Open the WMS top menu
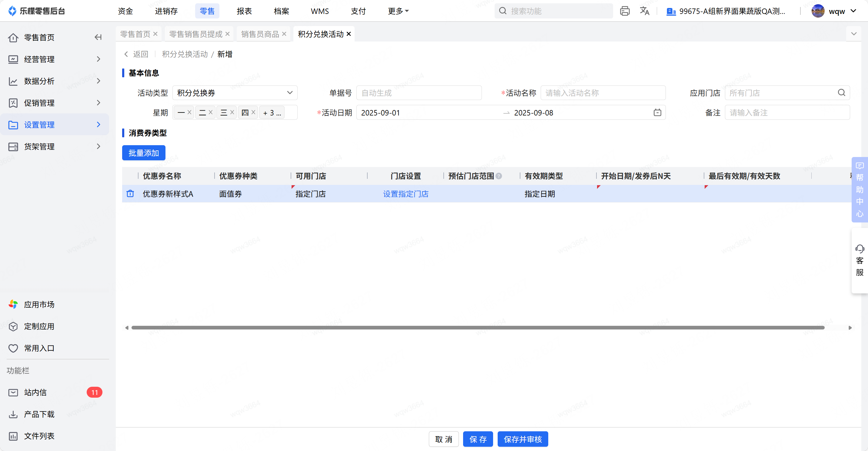Viewport: 868px width, 451px height. [319, 11]
